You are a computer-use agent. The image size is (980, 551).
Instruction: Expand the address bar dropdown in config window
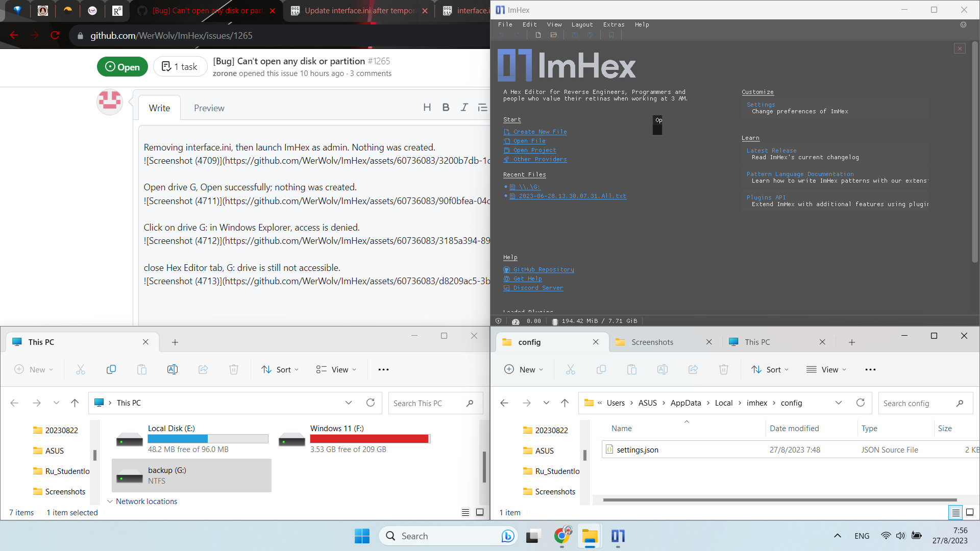click(x=839, y=403)
